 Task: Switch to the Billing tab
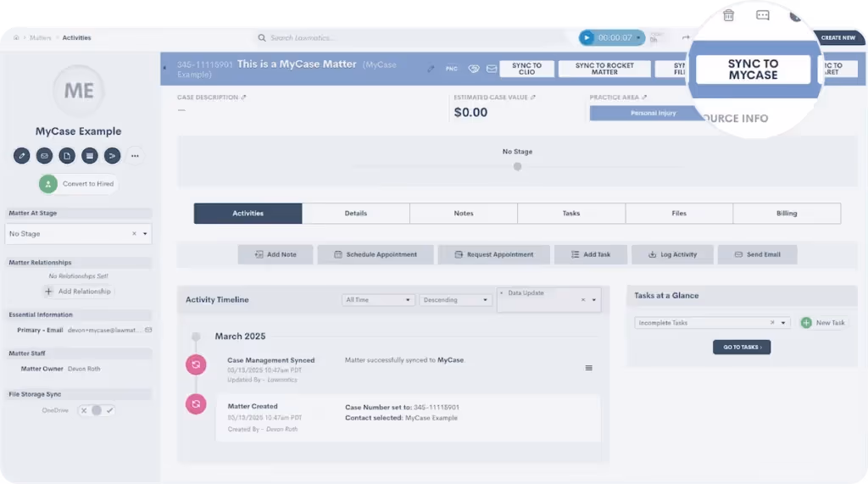pos(787,214)
